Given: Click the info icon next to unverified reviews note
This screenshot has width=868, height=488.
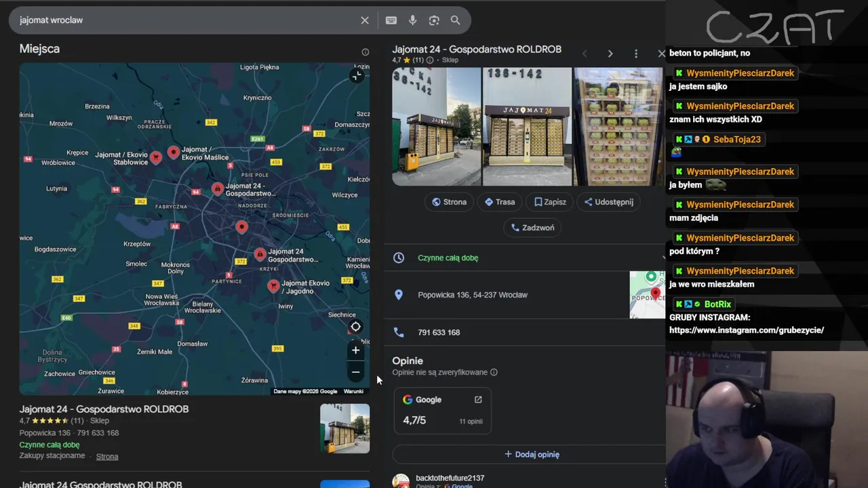Looking at the screenshot, I should tap(494, 372).
